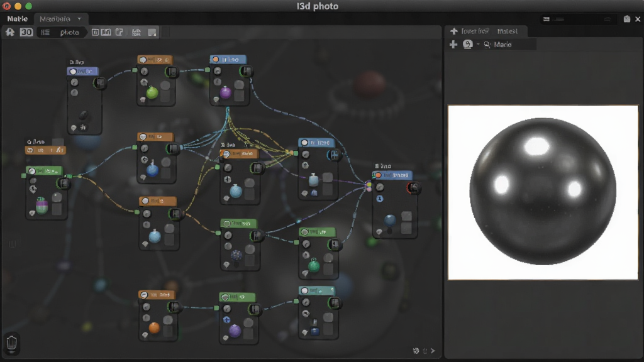This screenshot has height=362, width=644.
Task: Open the dropdown arrow beside the avatar icon
Action: pyautogui.click(x=478, y=45)
